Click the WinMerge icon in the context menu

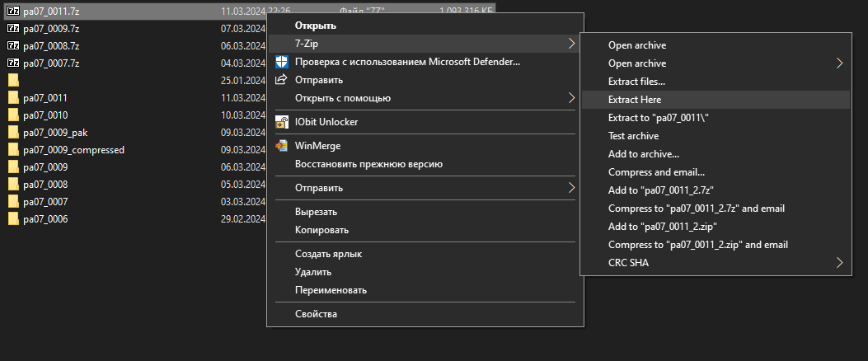[282, 146]
